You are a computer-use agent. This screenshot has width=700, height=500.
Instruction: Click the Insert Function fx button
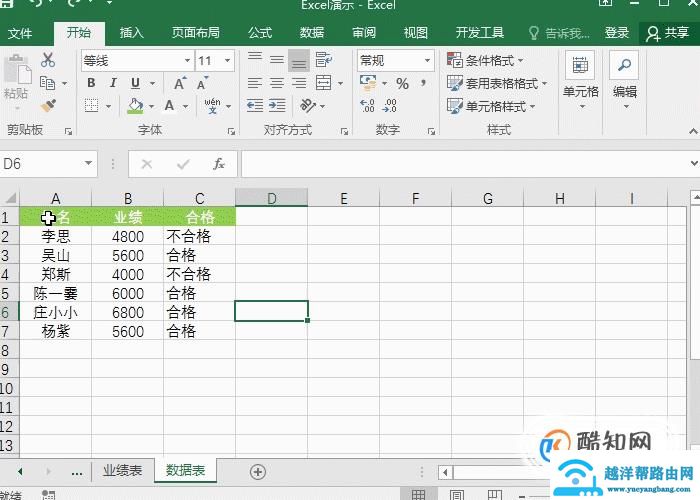coord(218,164)
